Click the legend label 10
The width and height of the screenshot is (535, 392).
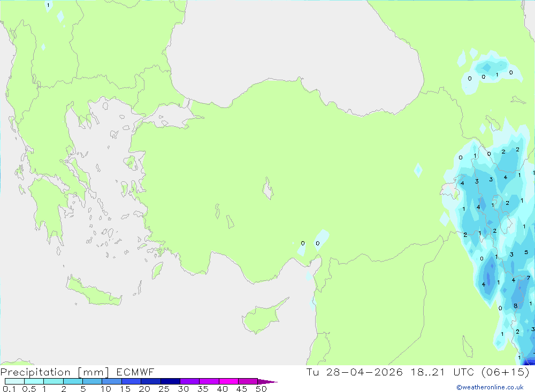click(106, 389)
